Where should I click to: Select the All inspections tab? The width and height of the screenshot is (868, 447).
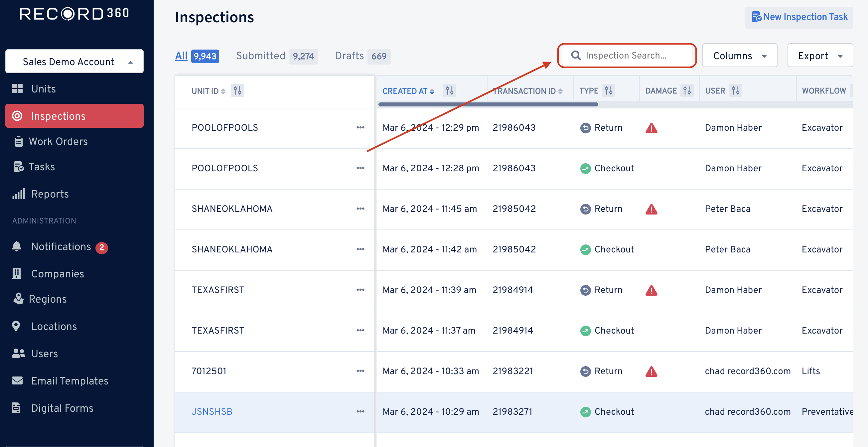click(x=197, y=56)
